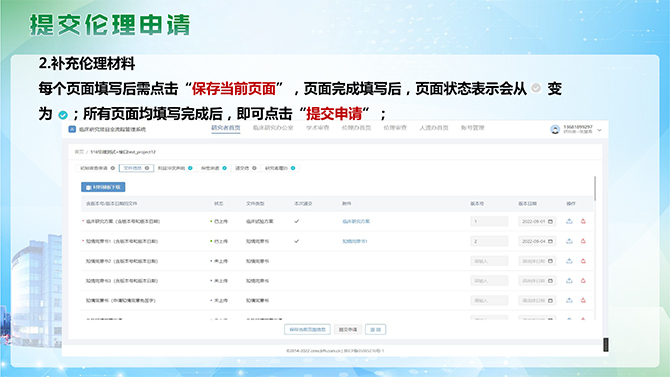This screenshot has width=670, height=377.
Task: Select the 文件信息 step tab
Action: tap(136, 168)
